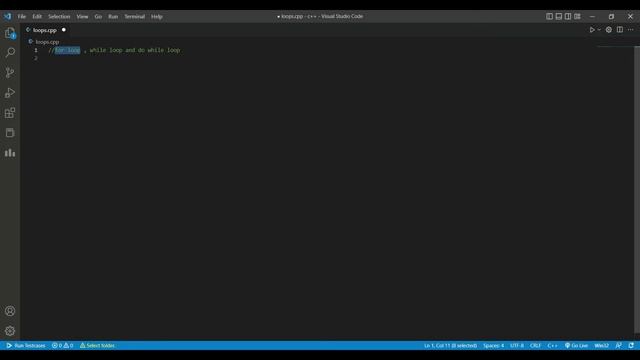Open the Selection menu

click(x=59, y=17)
